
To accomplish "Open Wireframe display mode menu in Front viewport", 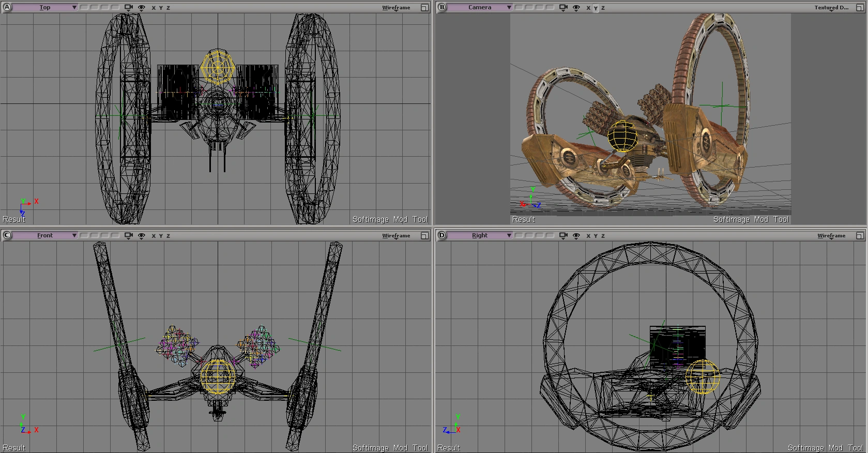I will 396,236.
